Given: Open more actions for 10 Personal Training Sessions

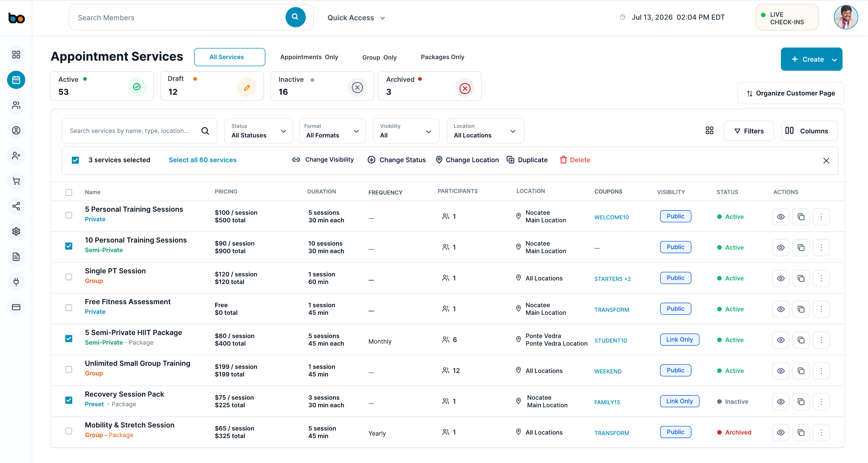Looking at the screenshot, I should pyautogui.click(x=821, y=247).
